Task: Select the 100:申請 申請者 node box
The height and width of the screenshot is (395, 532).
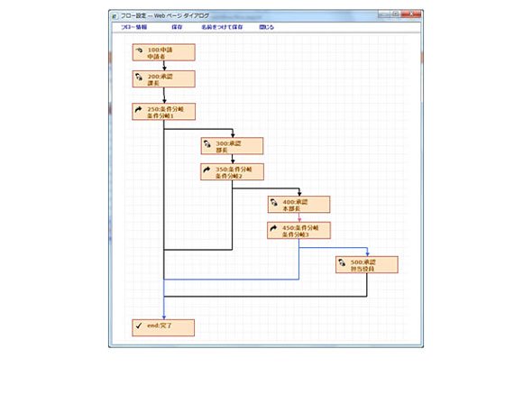Action: (164, 52)
